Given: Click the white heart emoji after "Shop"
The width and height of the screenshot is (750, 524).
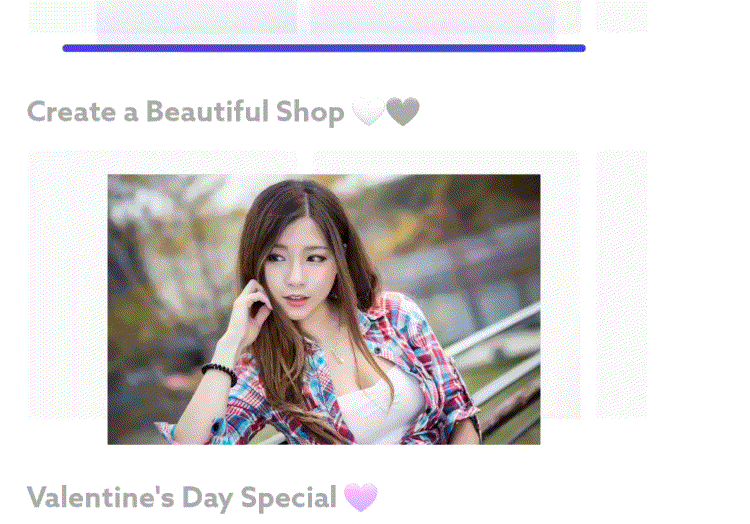Looking at the screenshot, I should point(368,111).
